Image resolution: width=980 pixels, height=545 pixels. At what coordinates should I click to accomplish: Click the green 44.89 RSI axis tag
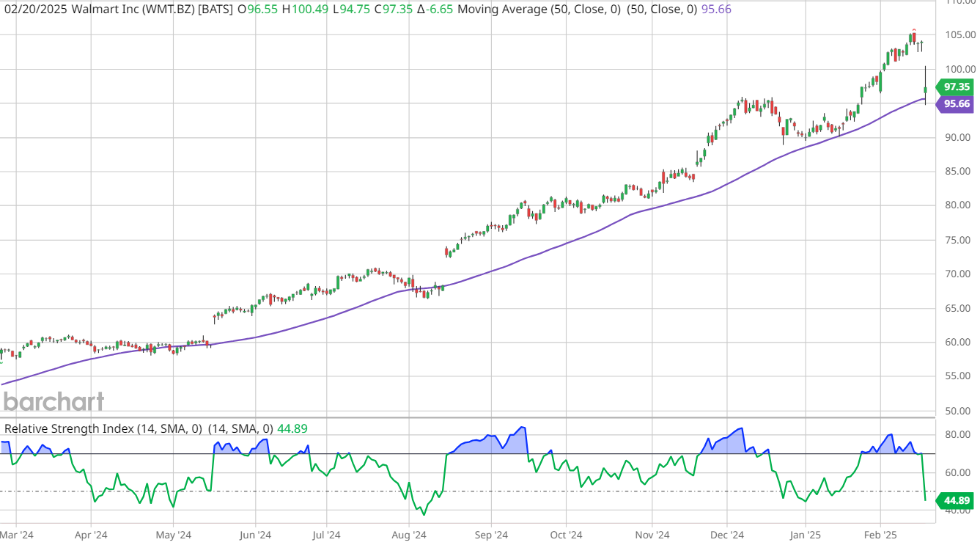[x=956, y=501]
